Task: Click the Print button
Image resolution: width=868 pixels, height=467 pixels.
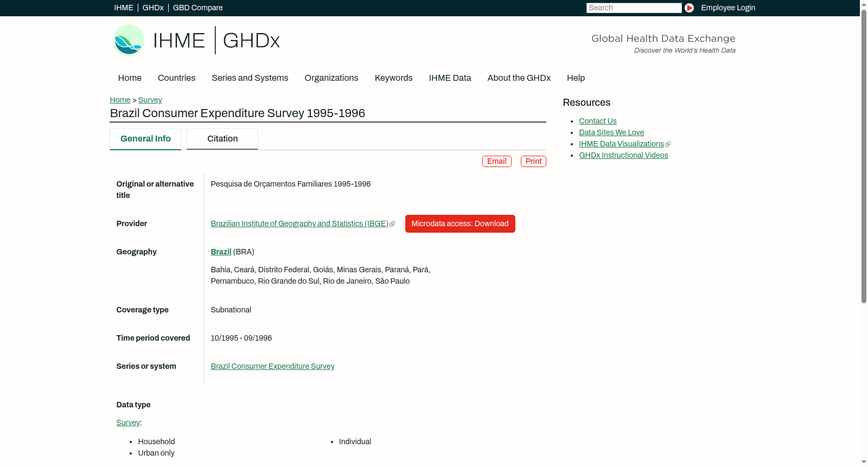Action: (533, 161)
